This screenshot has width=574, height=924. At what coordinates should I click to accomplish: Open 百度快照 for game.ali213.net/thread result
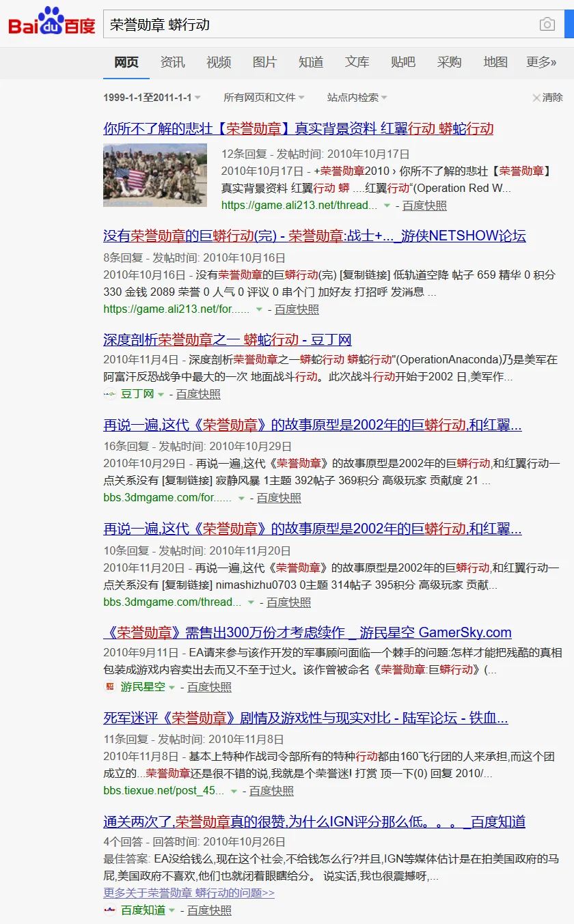[x=424, y=205]
